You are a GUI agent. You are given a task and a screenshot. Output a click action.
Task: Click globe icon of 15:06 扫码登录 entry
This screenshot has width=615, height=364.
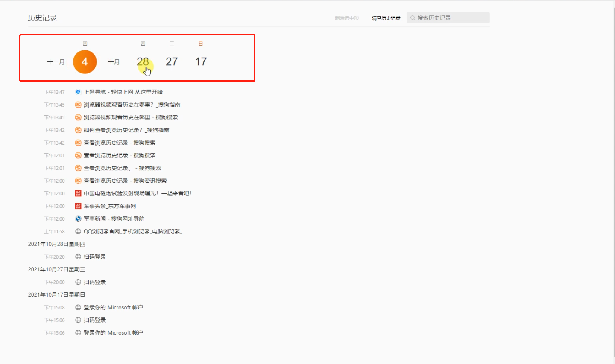click(78, 320)
